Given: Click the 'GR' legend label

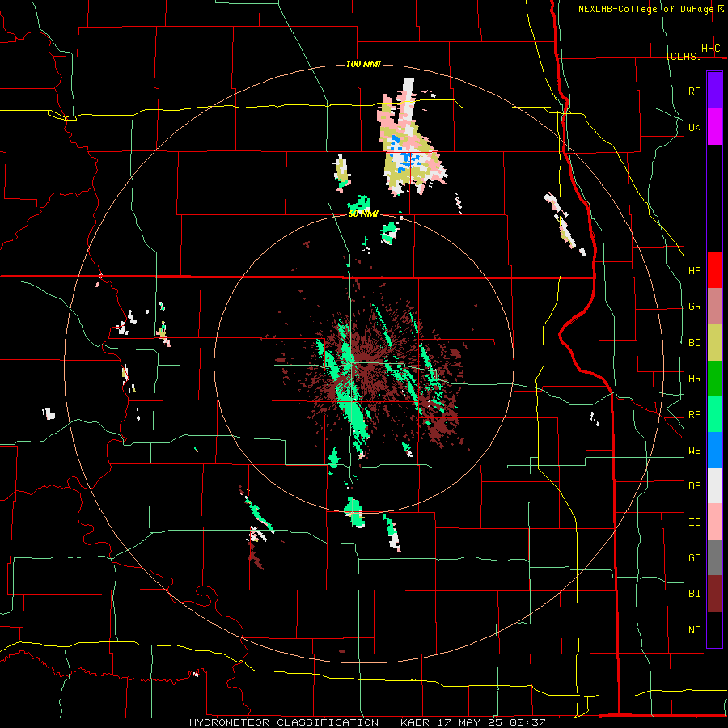Looking at the screenshot, I should (694, 307).
